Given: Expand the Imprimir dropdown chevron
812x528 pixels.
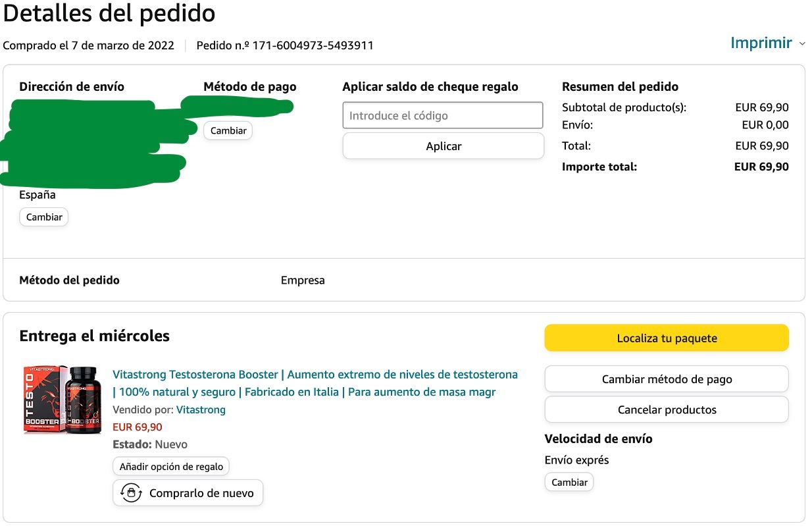Looking at the screenshot, I should pos(801,43).
